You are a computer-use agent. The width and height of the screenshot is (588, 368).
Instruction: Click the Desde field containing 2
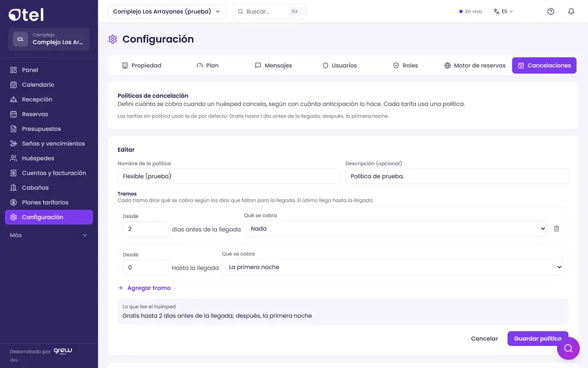(x=145, y=229)
